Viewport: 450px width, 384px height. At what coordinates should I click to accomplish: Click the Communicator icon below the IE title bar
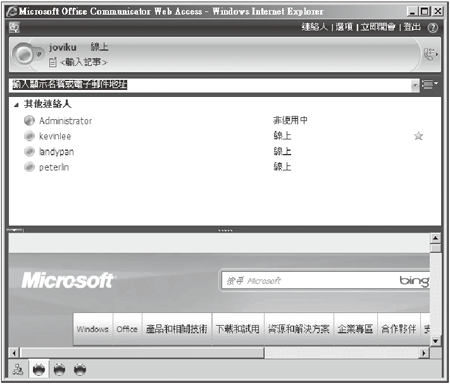coord(14,28)
